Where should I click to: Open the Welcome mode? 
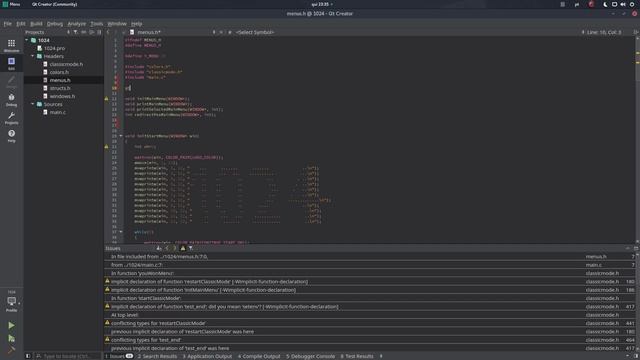[11, 45]
